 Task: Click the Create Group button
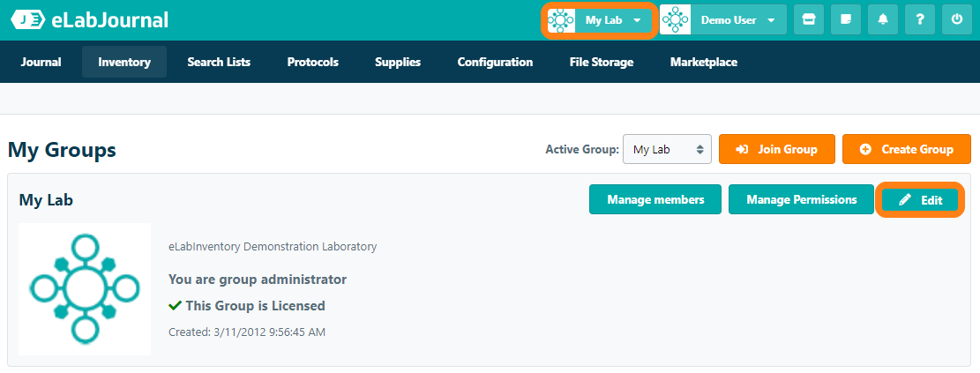(x=907, y=149)
